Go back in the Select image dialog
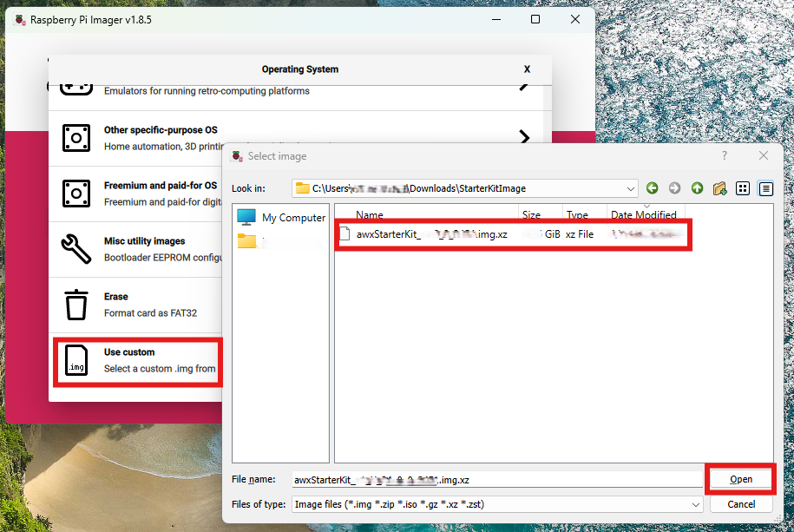The width and height of the screenshot is (794, 532). click(653, 188)
